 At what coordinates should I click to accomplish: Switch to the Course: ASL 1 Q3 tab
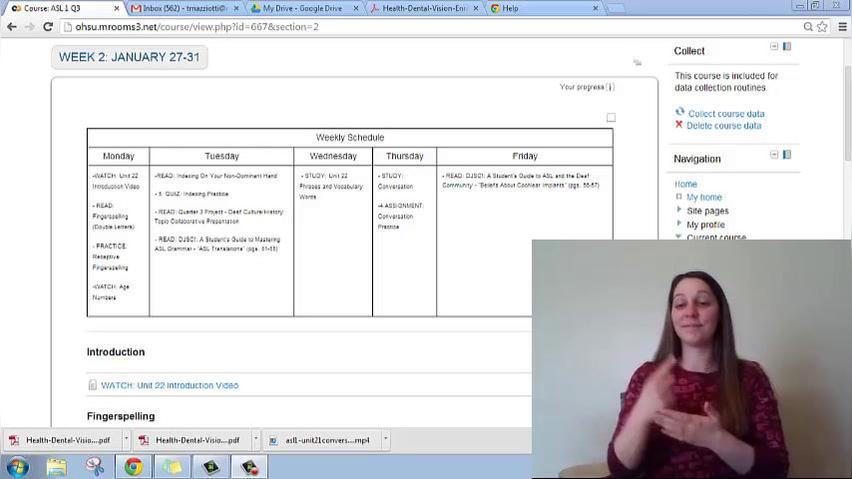click(x=60, y=8)
